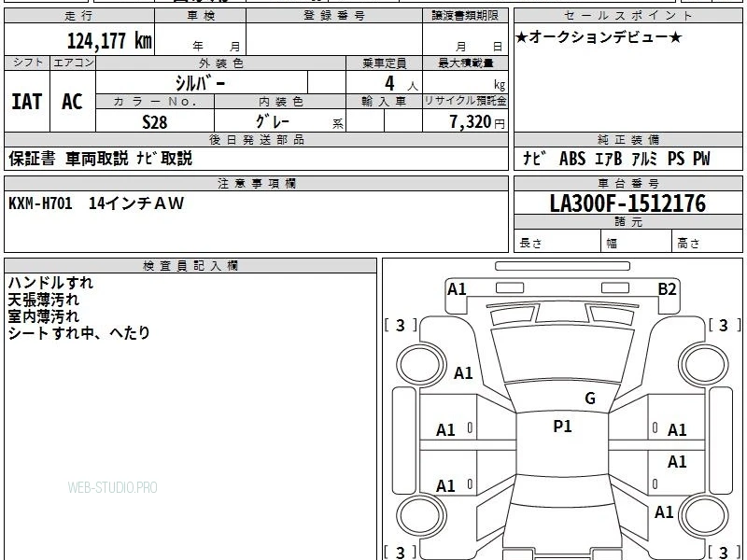The width and height of the screenshot is (747, 560).
Task: Select the mileage value 124,177 km
Action: point(109,40)
